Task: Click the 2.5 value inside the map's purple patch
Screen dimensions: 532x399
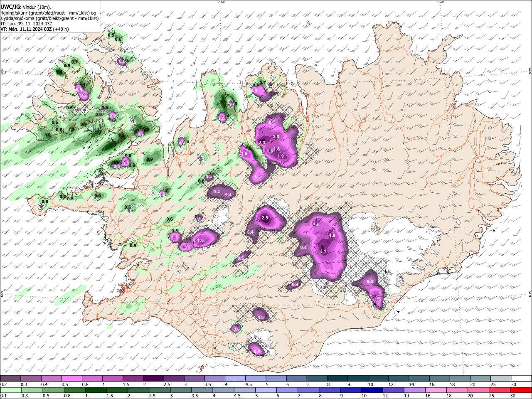Action: tap(265, 218)
